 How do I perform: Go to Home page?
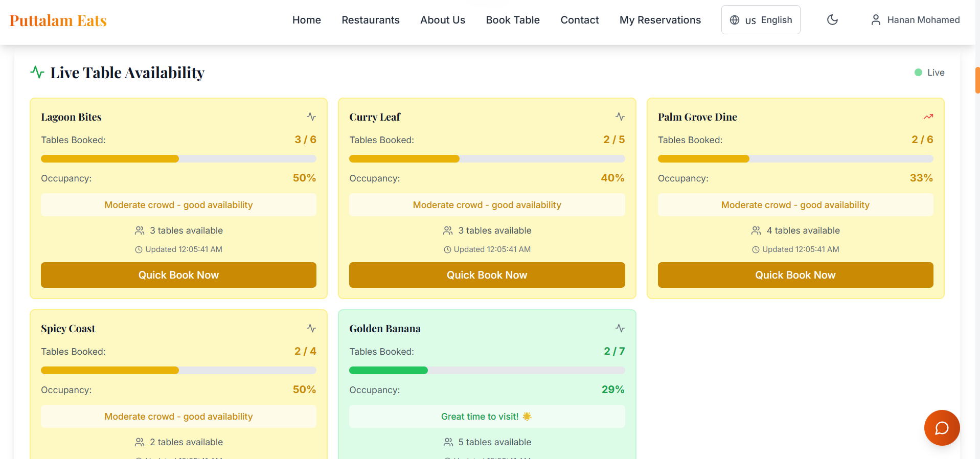(x=307, y=20)
